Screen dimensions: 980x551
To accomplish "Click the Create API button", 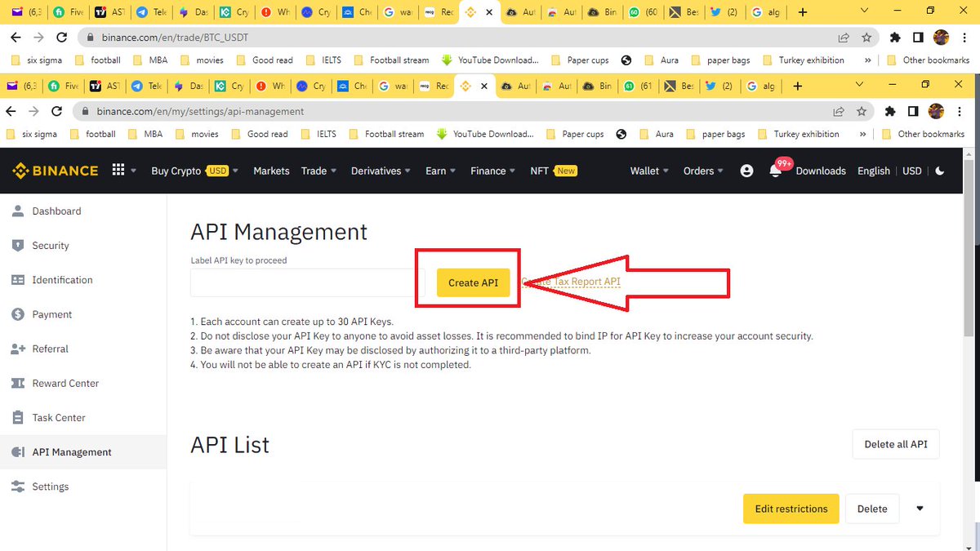I will (474, 282).
